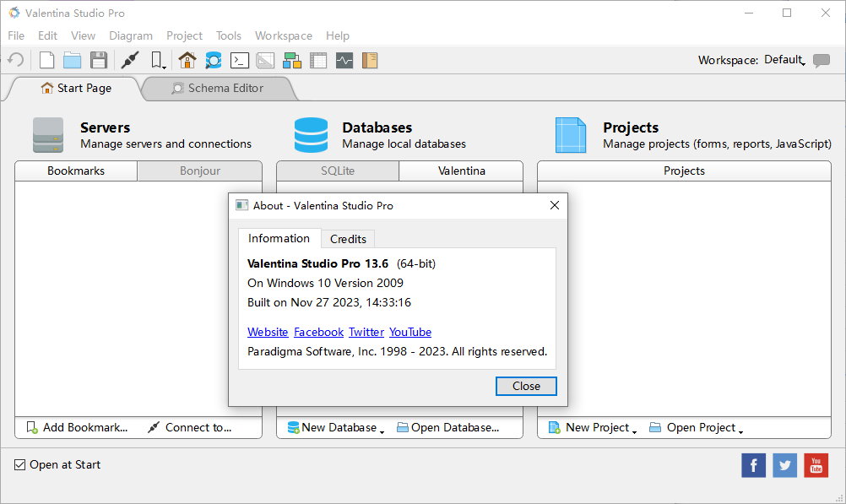Click the Servers stack icon
846x504 pixels.
pyautogui.click(x=48, y=135)
